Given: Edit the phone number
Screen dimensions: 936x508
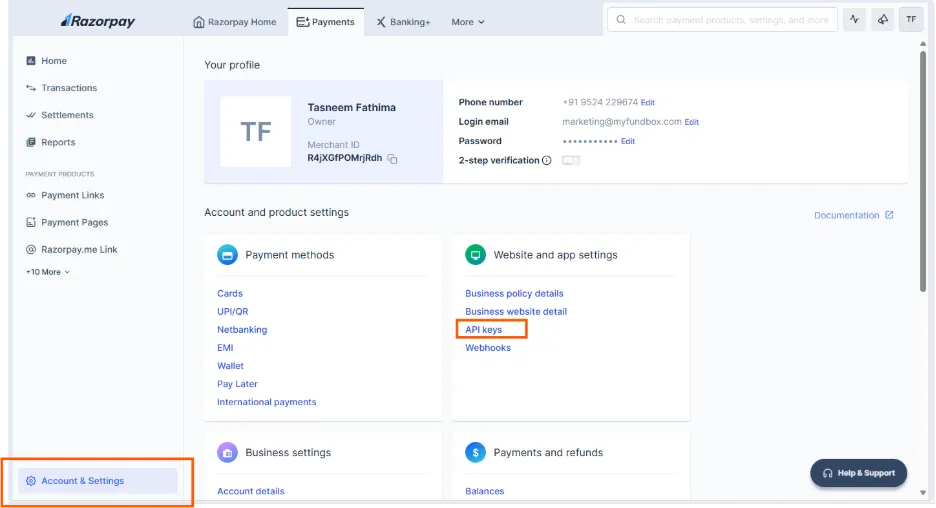Looking at the screenshot, I should click(x=648, y=103).
